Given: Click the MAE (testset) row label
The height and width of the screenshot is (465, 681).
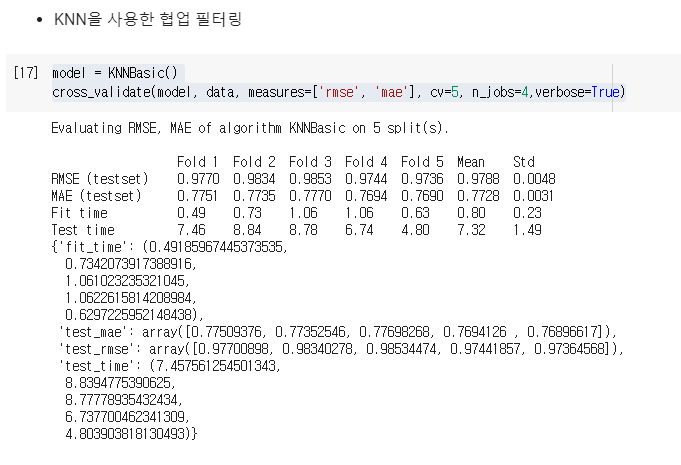Looking at the screenshot, I should click(x=96, y=196).
